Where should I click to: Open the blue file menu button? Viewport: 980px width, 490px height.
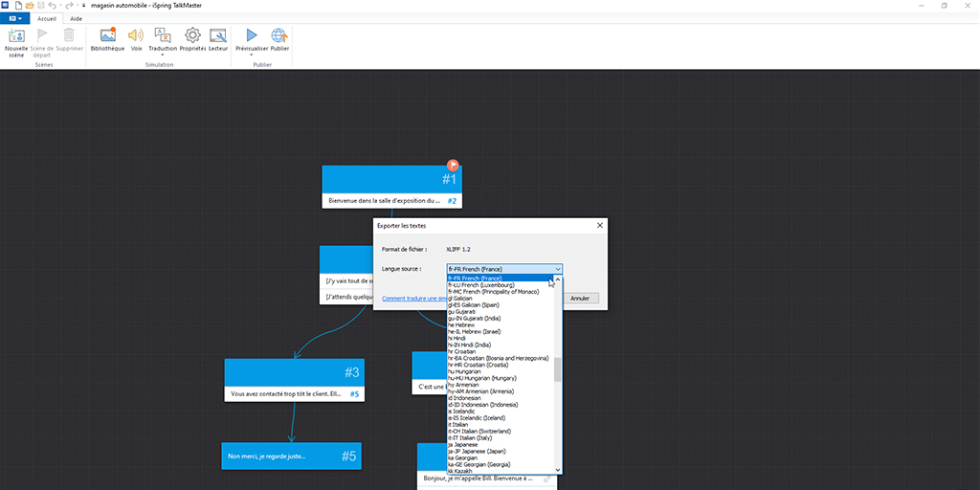click(15, 19)
